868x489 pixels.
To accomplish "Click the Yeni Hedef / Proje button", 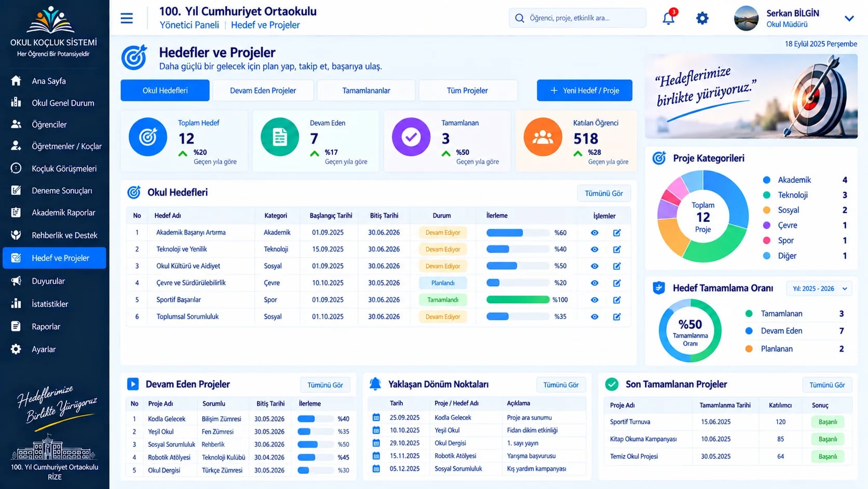I will pyautogui.click(x=585, y=90).
